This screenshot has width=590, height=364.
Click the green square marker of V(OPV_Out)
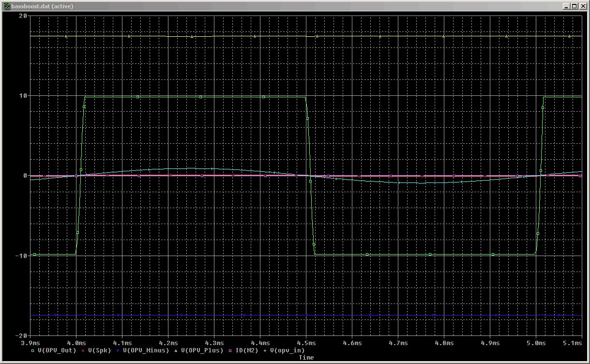click(x=33, y=350)
